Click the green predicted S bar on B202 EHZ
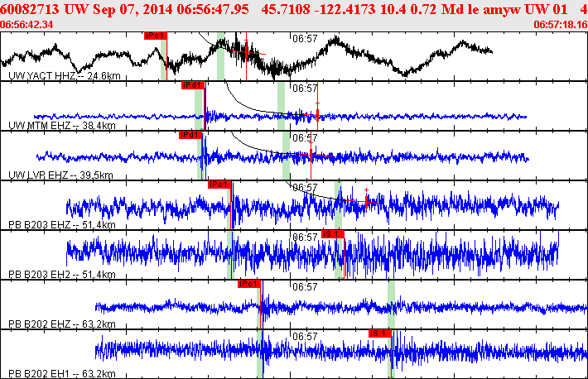This screenshot has height=379, width=588. click(x=391, y=296)
